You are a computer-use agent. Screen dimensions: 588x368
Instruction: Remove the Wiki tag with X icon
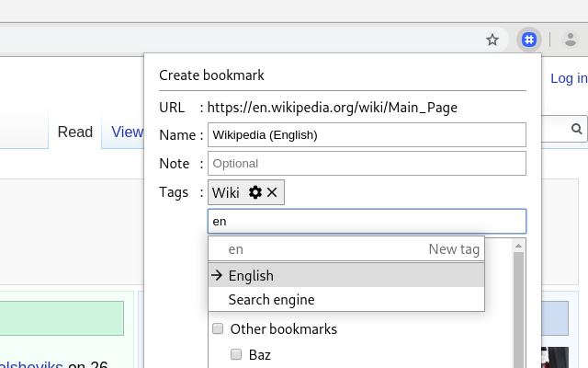(272, 192)
